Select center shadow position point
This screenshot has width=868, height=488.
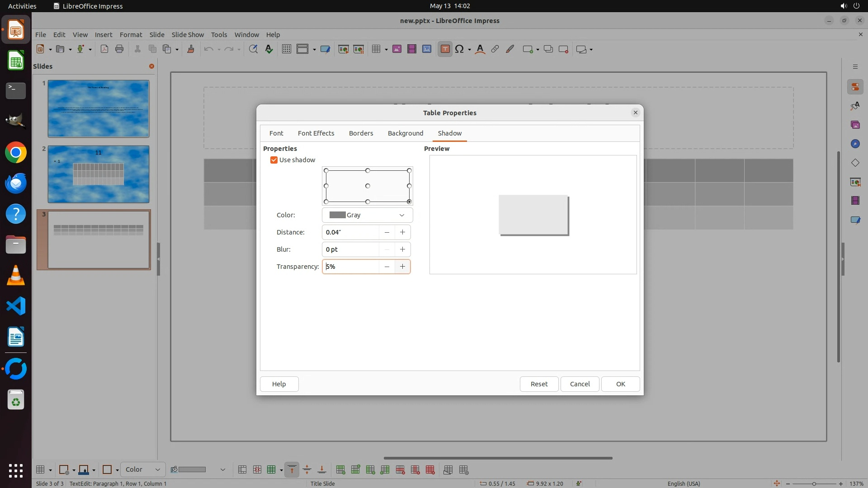coord(368,186)
